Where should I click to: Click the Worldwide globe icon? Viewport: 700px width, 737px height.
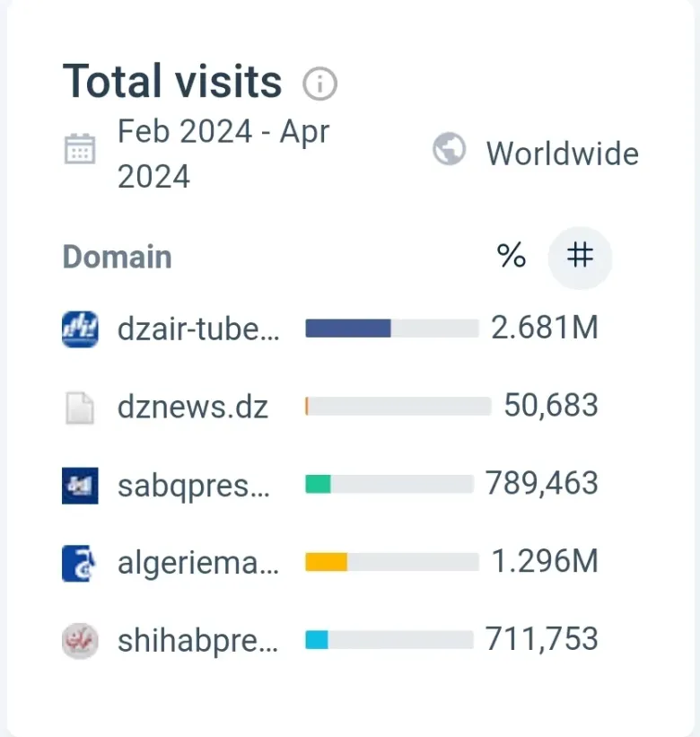pos(449,149)
